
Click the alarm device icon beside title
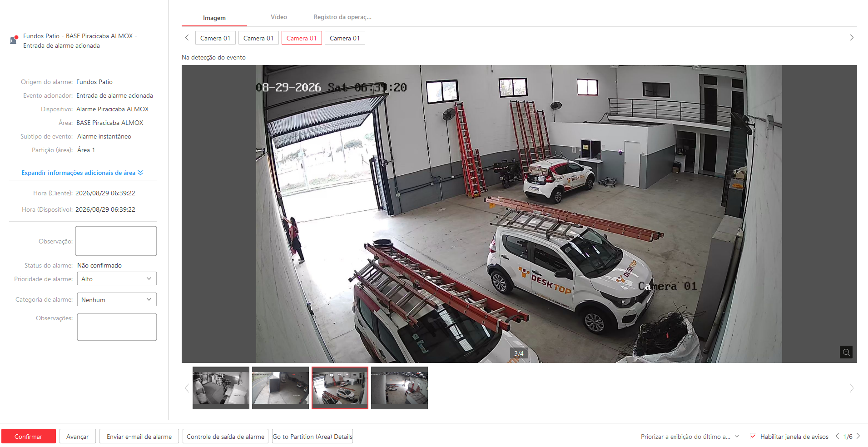[x=14, y=40]
